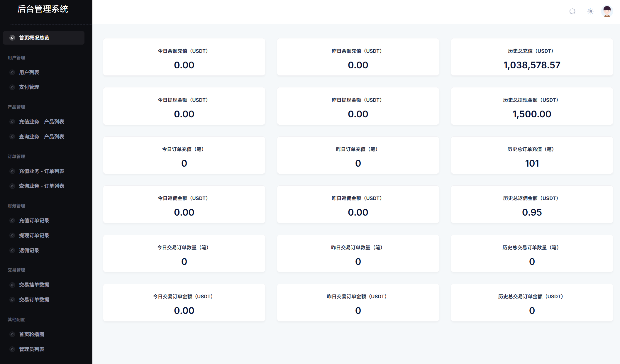Click the 今日余额充值 (USDT) stat card
The height and width of the screenshot is (364, 620).
(x=184, y=57)
